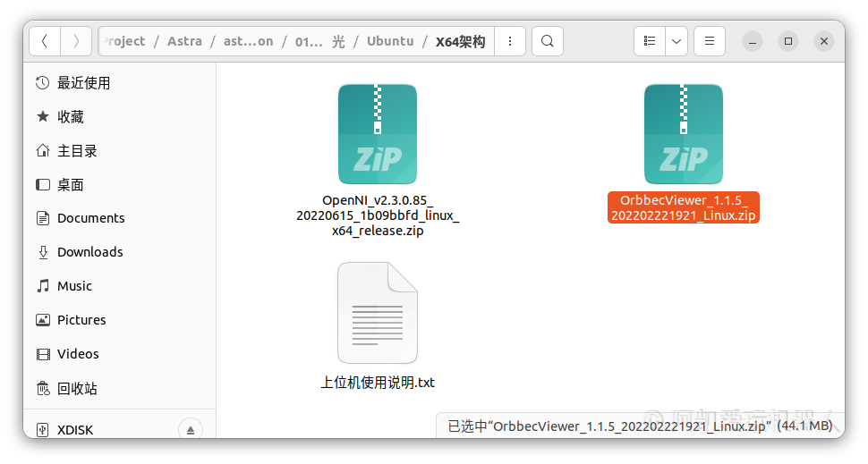Click the download arrow icon beside Downloads
868x464 pixels.
pos(43,252)
